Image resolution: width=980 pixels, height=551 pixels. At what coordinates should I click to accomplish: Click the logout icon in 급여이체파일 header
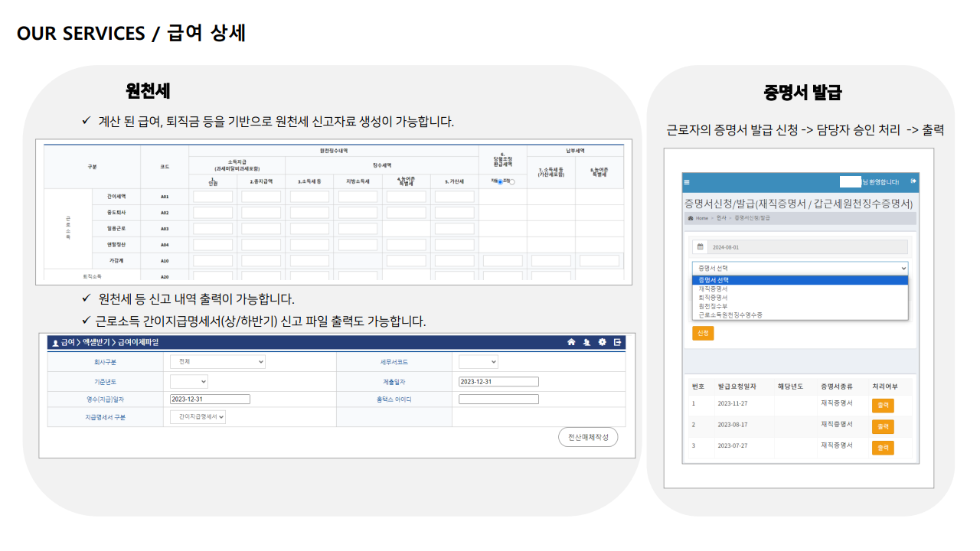(618, 342)
